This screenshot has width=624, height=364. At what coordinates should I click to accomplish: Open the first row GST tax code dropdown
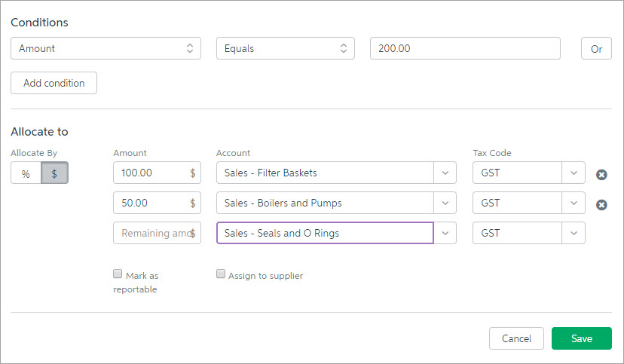(574, 173)
